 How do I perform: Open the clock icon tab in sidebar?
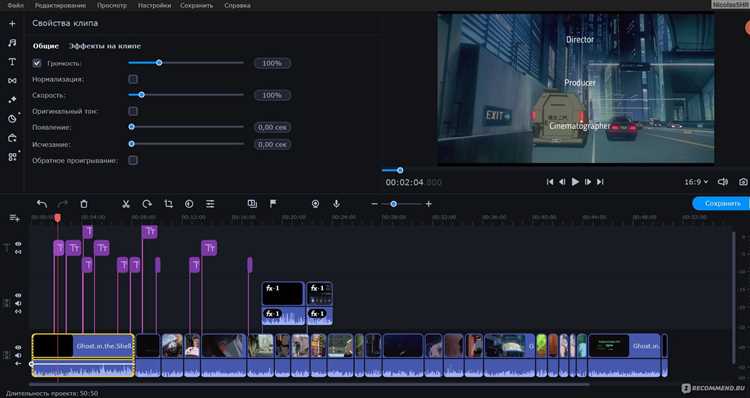[x=12, y=119]
